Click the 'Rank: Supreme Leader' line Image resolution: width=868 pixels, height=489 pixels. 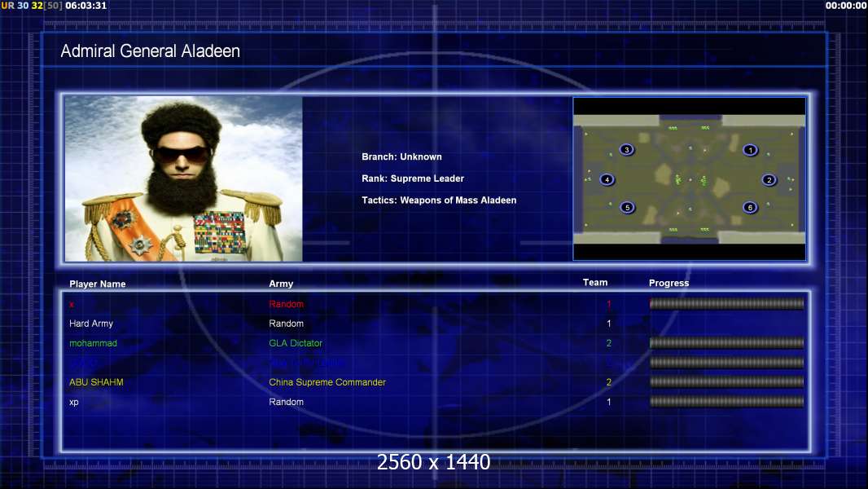coord(413,178)
